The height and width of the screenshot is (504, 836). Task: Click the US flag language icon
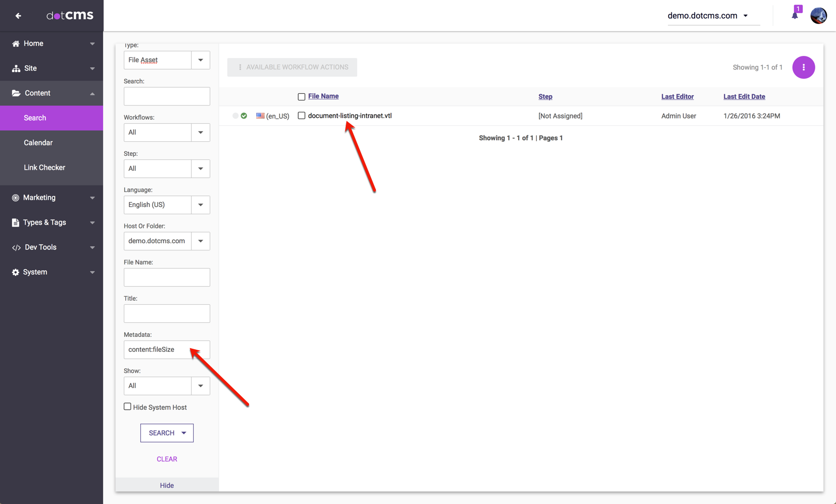260,116
